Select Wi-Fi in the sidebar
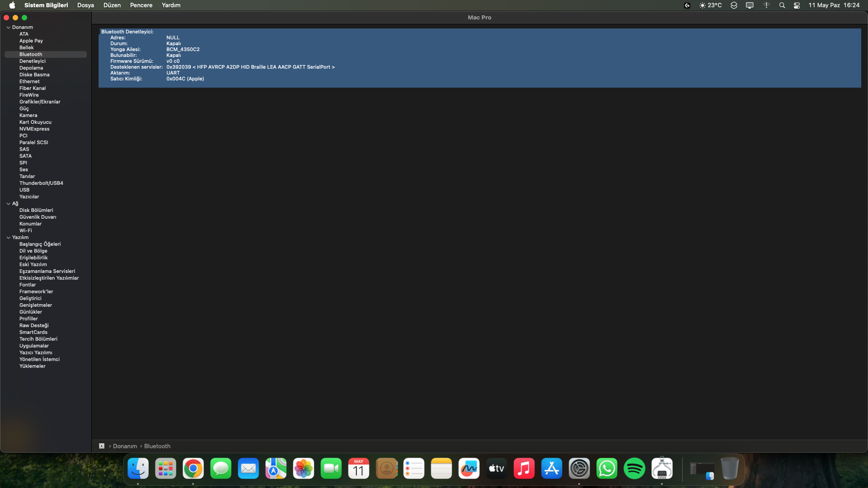The width and height of the screenshot is (868, 488). pyautogui.click(x=25, y=230)
